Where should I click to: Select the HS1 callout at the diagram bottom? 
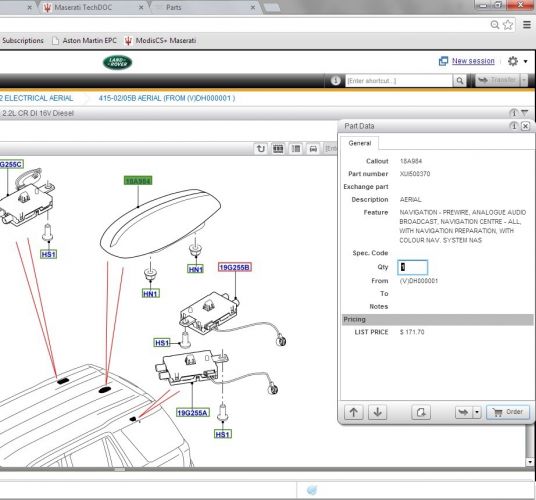click(x=223, y=434)
